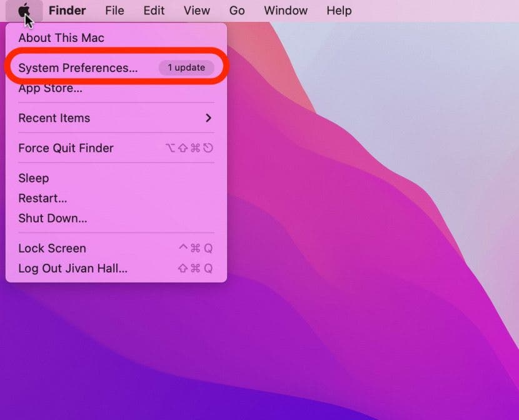The width and height of the screenshot is (519, 420).
Task: Open the View menu
Action: [197, 11]
